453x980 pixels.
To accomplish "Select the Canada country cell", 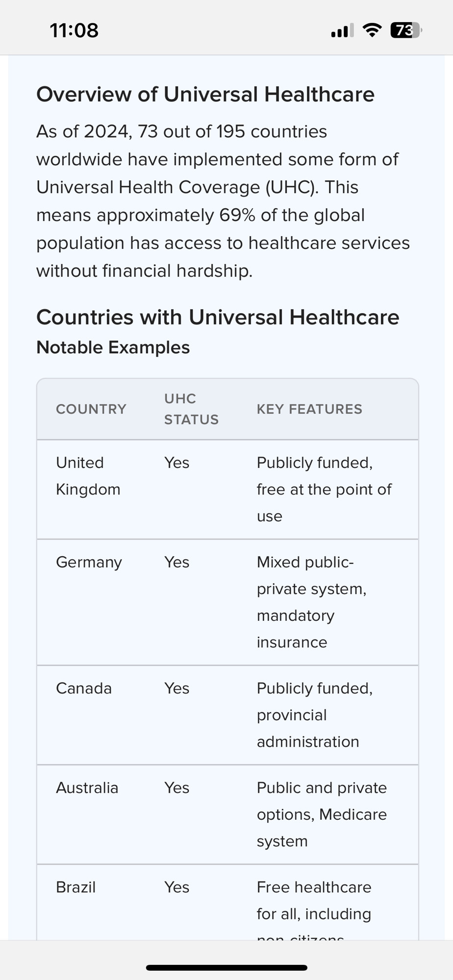I will point(84,688).
